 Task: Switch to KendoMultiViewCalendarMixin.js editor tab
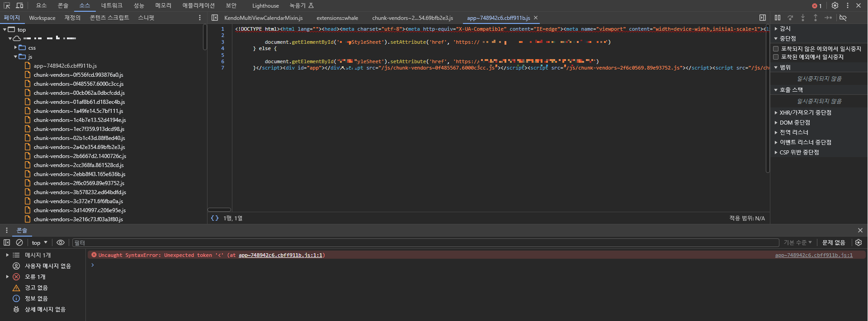point(264,18)
